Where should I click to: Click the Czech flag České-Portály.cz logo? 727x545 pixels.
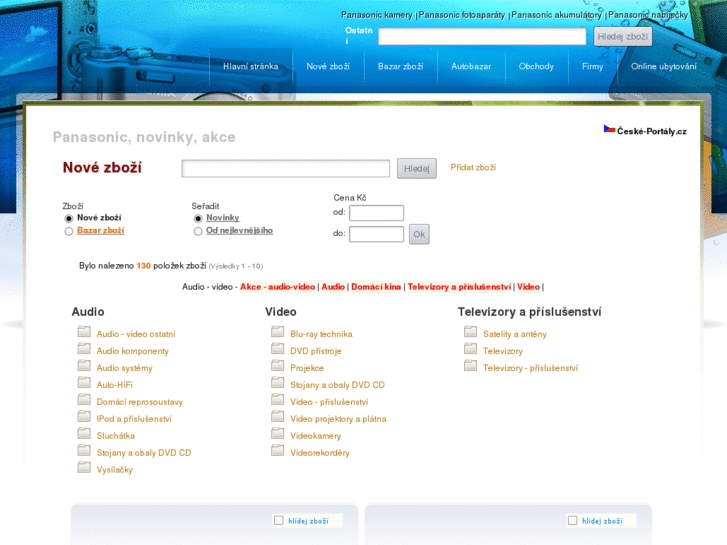pyautogui.click(x=645, y=130)
